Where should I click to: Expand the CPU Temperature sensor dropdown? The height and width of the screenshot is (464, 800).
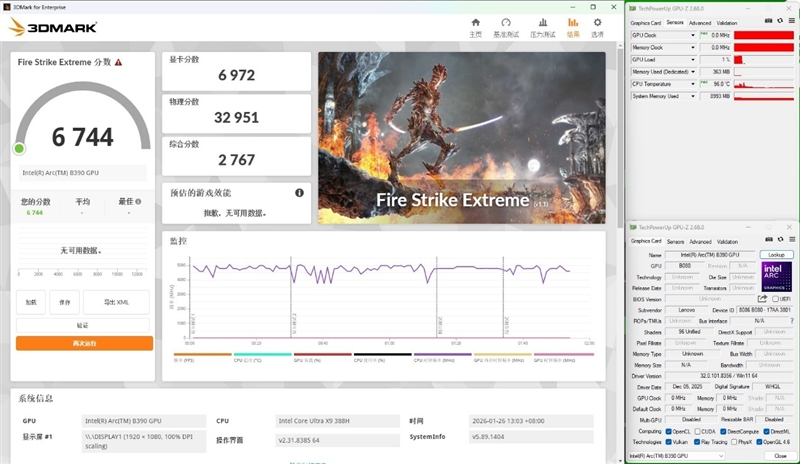tap(694, 84)
